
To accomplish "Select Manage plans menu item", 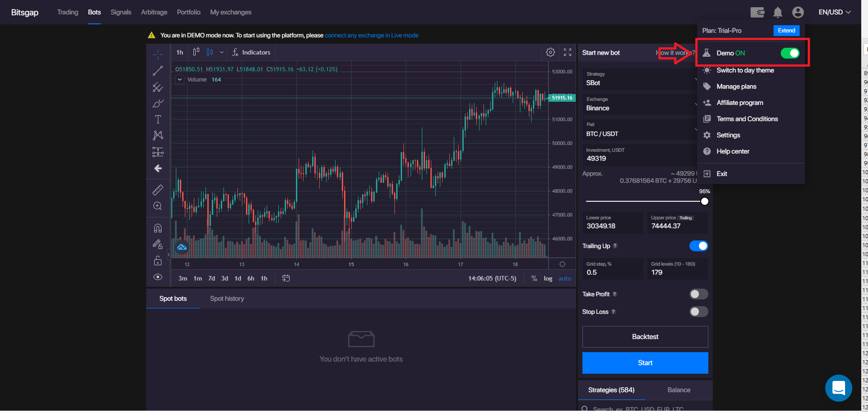I will (736, 86).
